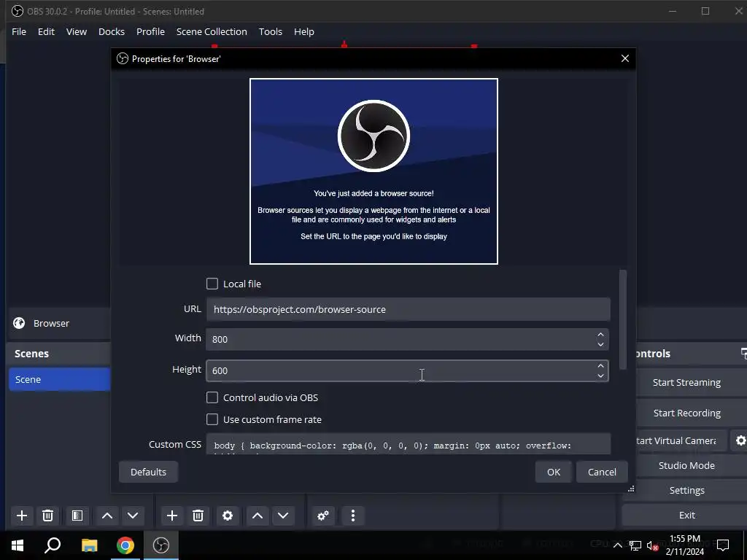
Task: Click the Browser source globe icon
Action: 19,323
